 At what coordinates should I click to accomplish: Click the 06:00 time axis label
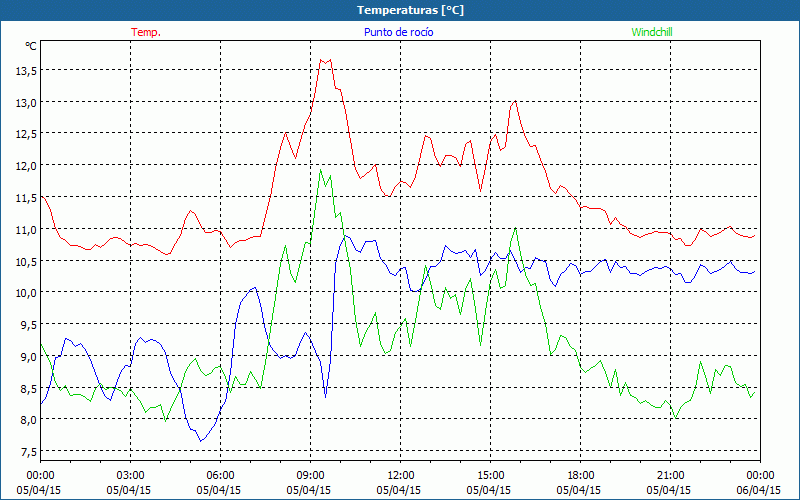[x=220, y=476]
